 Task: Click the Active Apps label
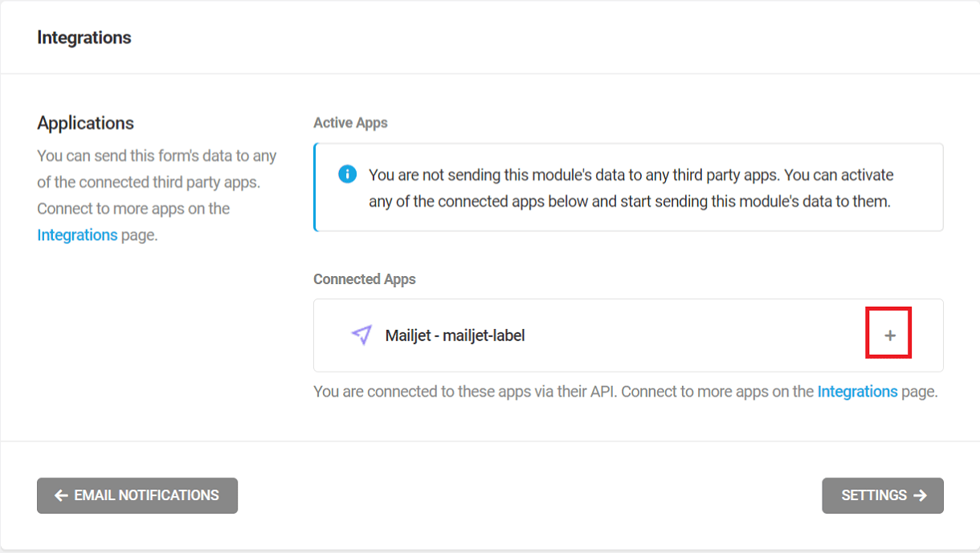point(350,123)
